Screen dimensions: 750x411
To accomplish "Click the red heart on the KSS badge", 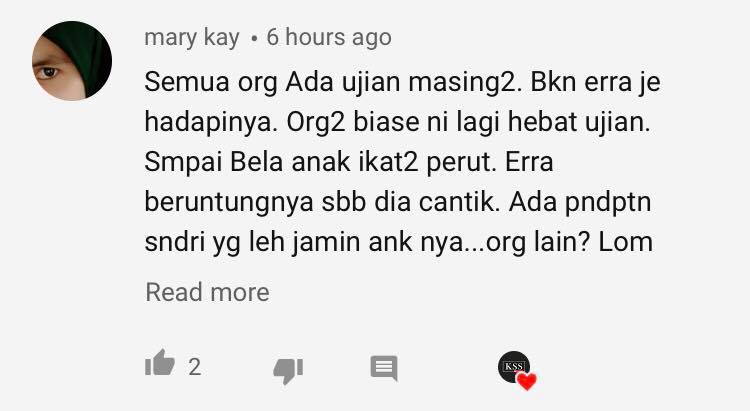I will [527, 381].
